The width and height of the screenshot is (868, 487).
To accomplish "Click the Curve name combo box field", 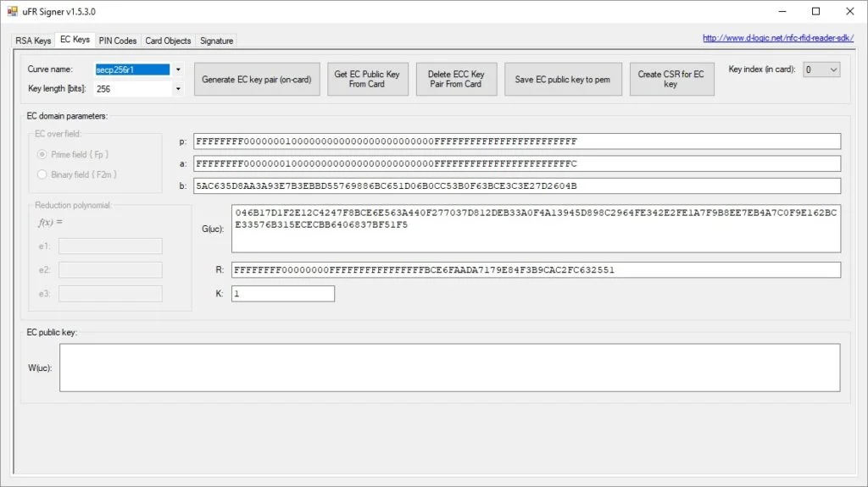I will coord(133,69).
